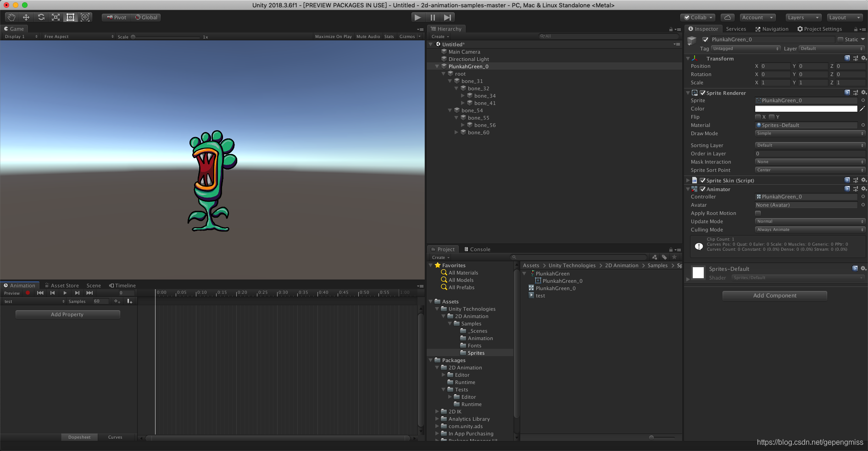Viewport: 868px width, 451px height.
Task: Click Sprite object picker circle
Action: point(863,100)
